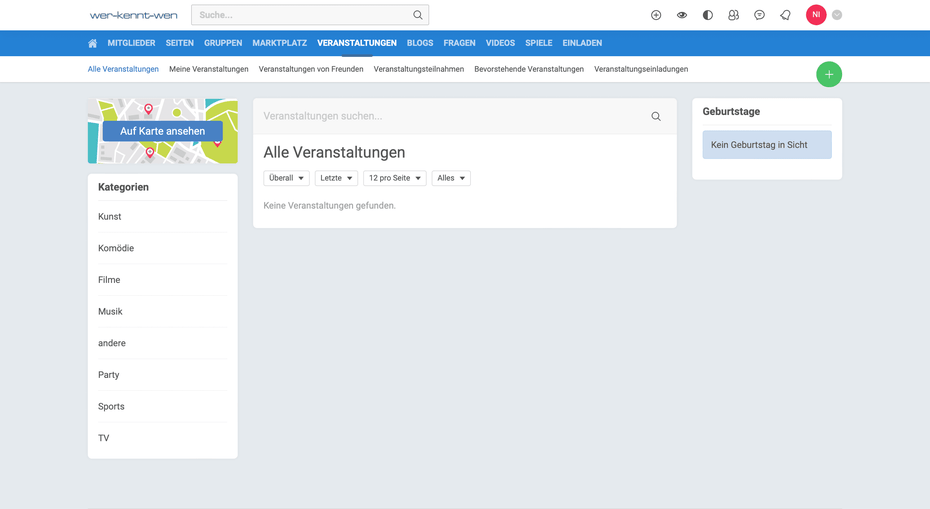Click the green plus create event button

(828, 74)
